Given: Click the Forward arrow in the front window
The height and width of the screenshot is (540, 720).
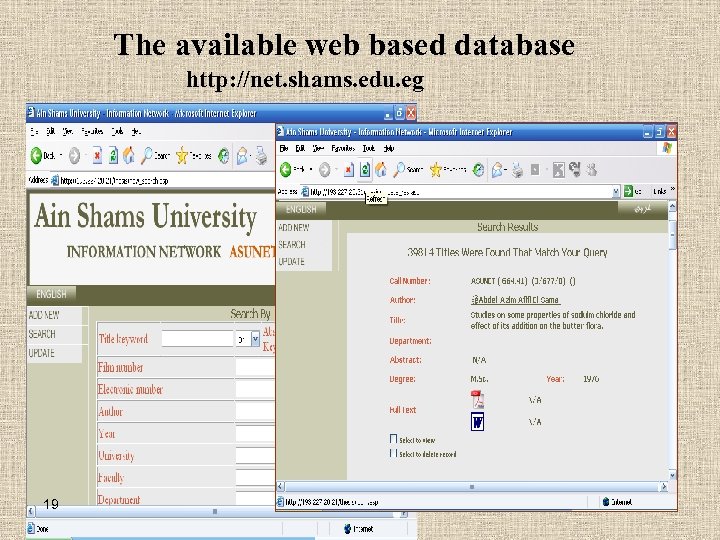Looking at the screenshot, I should pyautogui.click(x=325, y=170).
